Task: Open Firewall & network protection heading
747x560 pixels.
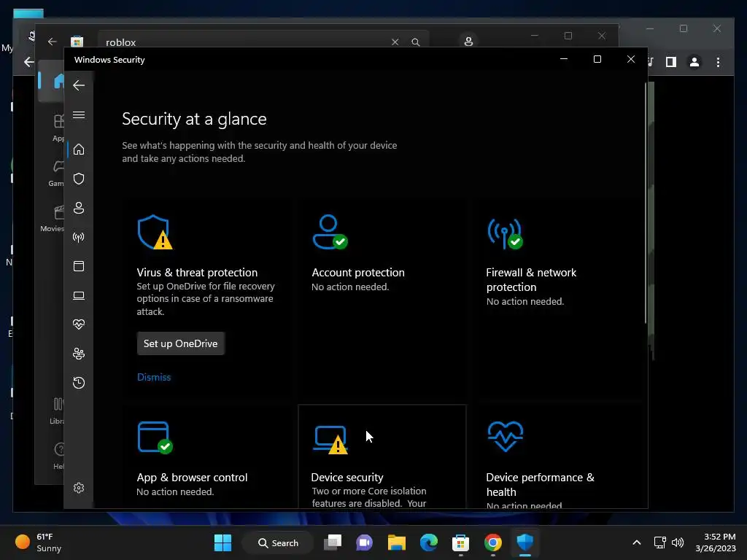Action: (531, 279)
